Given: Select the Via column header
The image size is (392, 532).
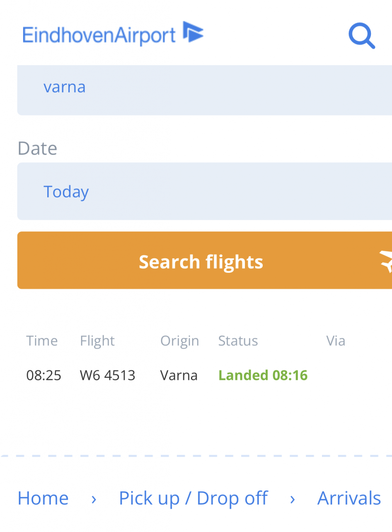Looking at the screenshot, I should point(336,341).
